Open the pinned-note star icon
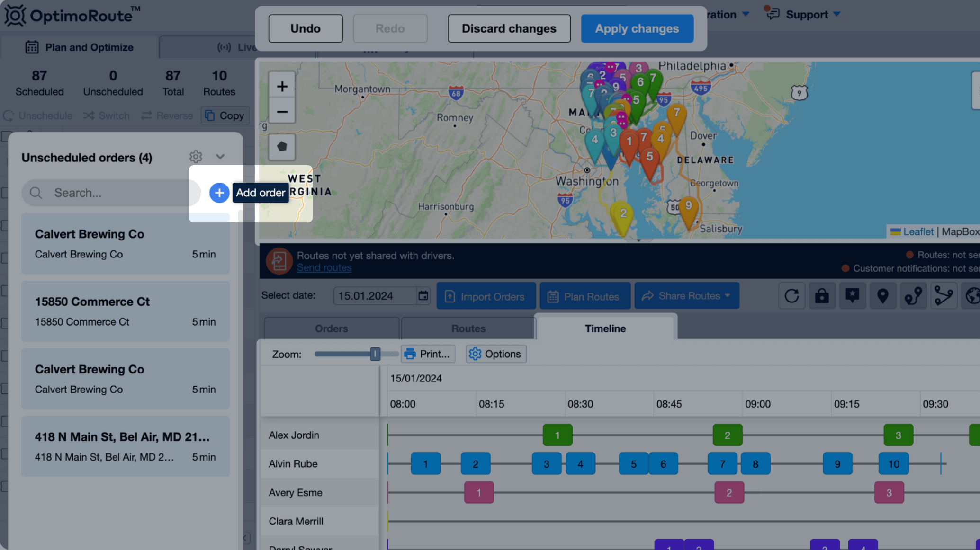 tap(853, 295)
